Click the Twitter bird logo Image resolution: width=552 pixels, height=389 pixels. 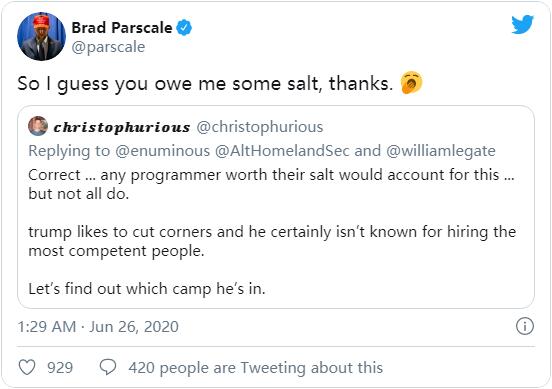tap(522, 24)
